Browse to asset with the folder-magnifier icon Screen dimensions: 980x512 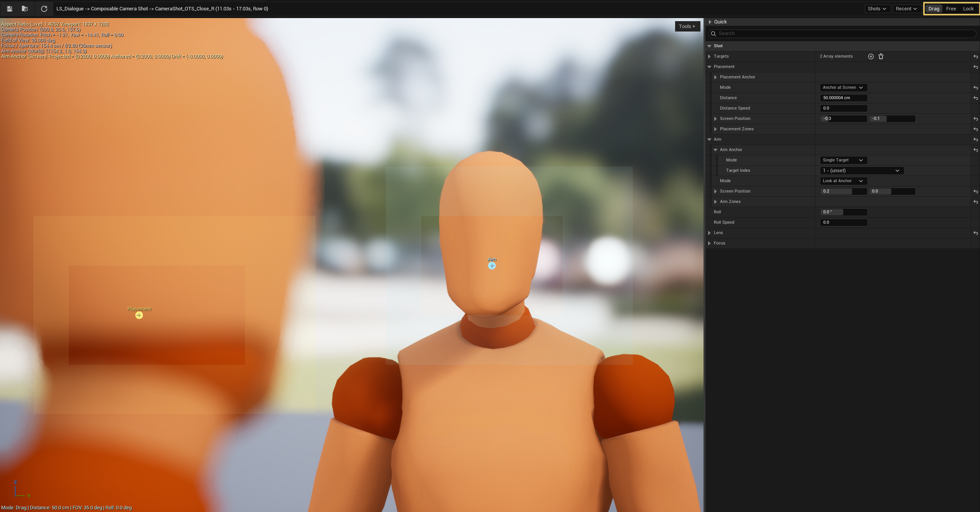pyautogui.click(x=25, y=8)
